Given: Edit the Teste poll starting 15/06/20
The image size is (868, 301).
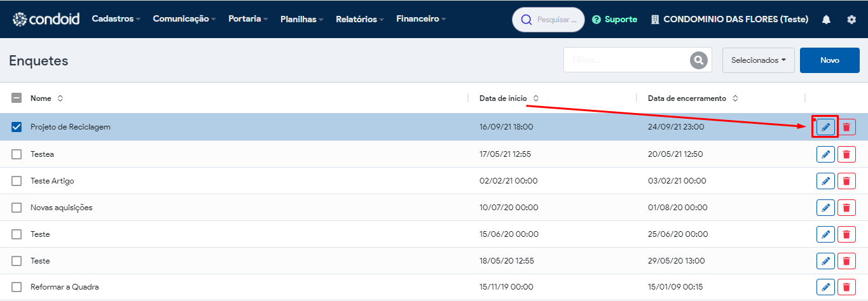Looking at the screenshot, I should tap(825, 234).
